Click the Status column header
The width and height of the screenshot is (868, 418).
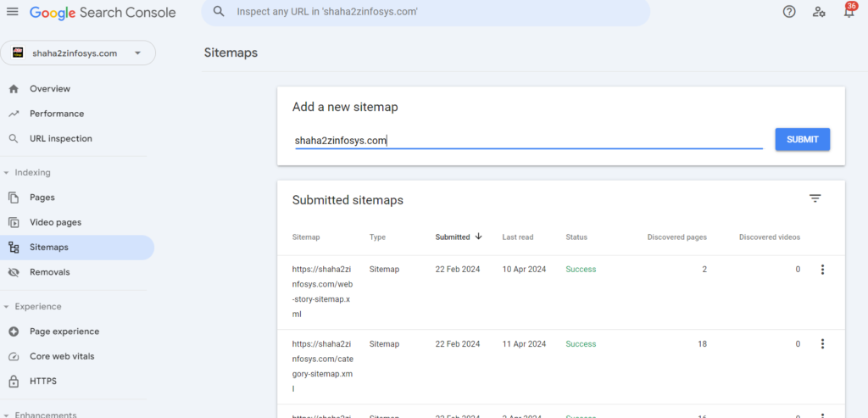point(576,237)
